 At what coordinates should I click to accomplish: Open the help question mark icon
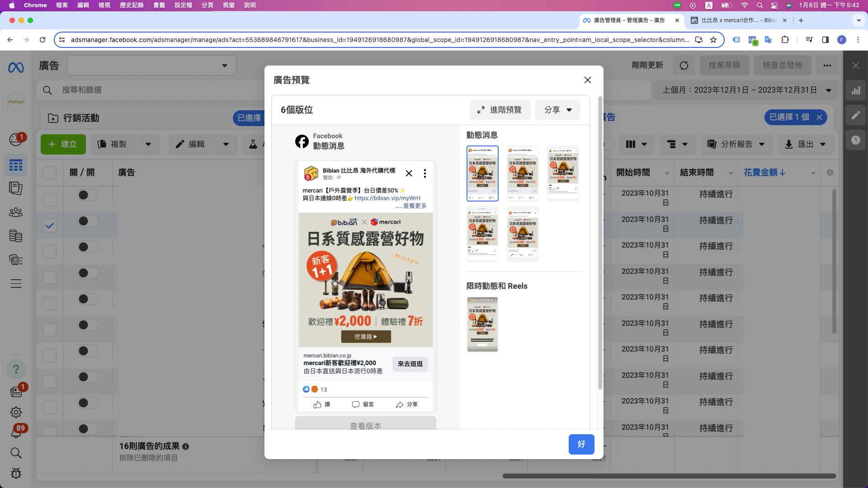coord(16,369)
